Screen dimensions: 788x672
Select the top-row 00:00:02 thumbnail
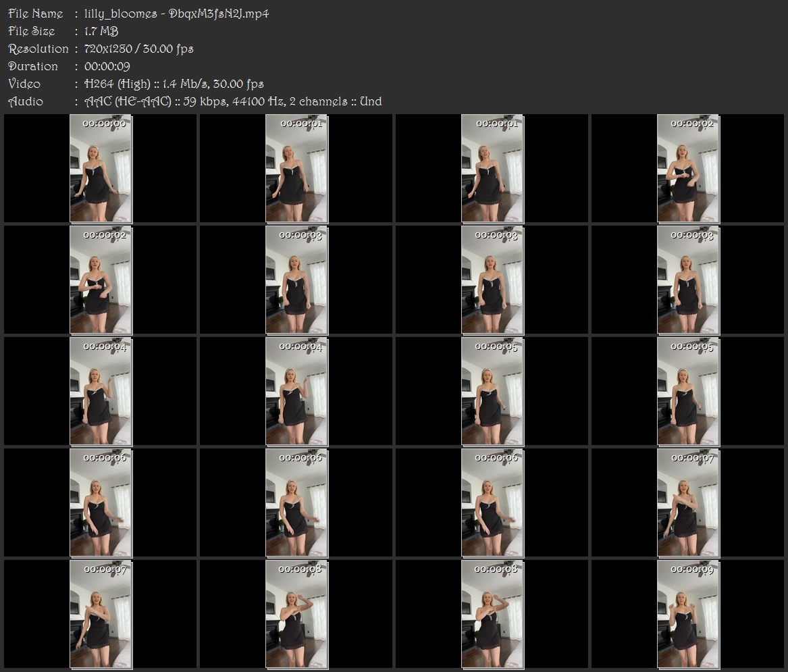pos(689,168)
